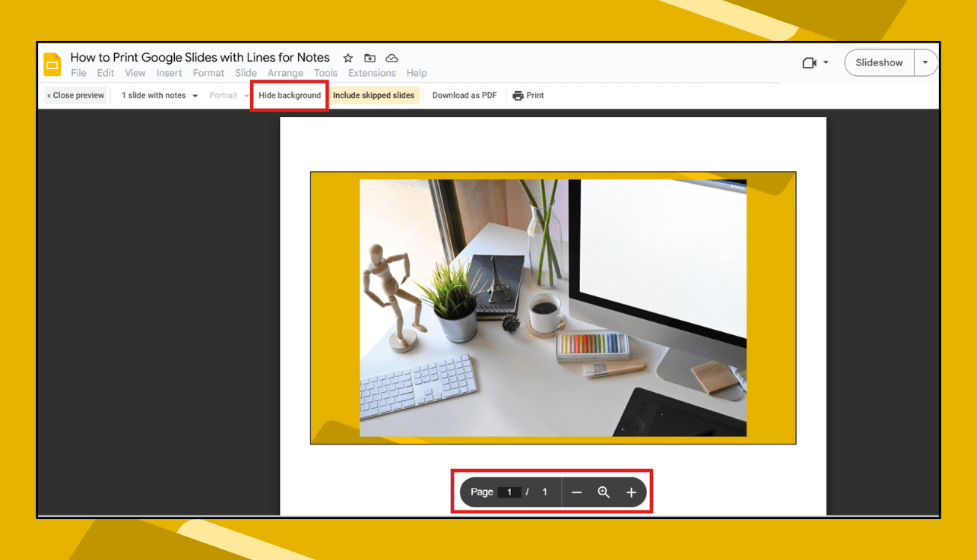Open the Move to folder icon

[370, 57]
